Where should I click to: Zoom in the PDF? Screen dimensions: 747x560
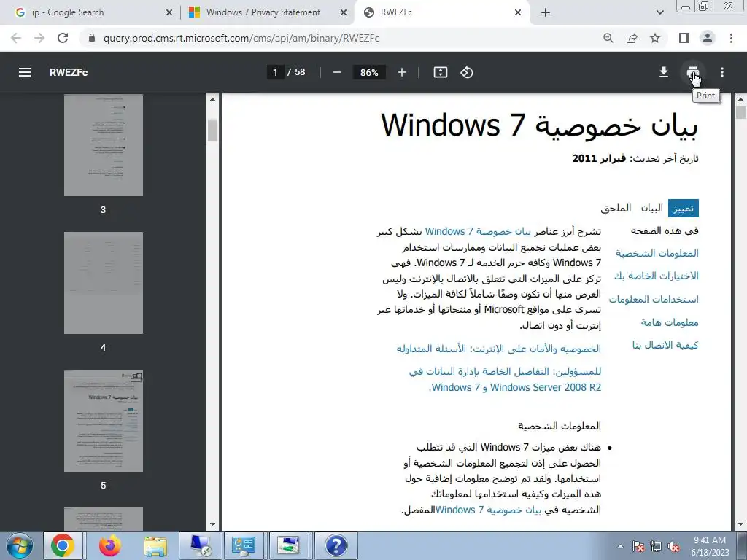pyautogui.click(x=402, y=72)
